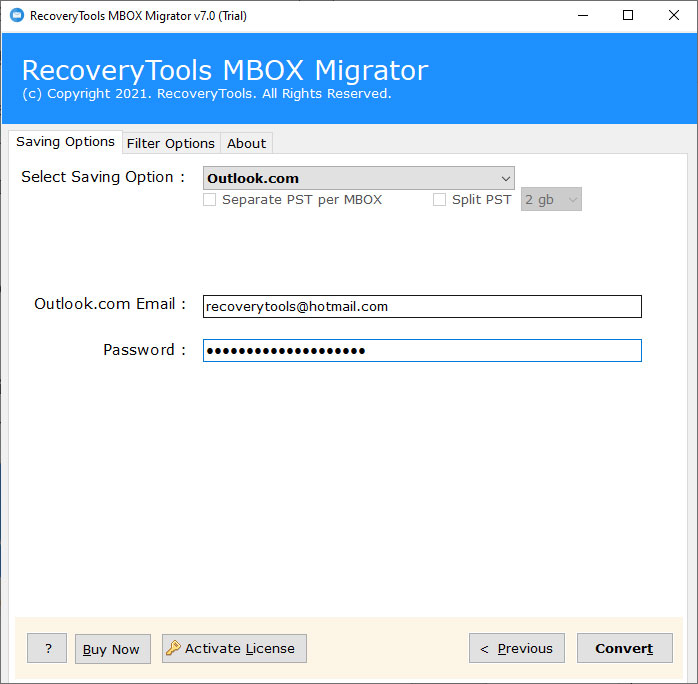Expand the 2 gb split size dropdown
The width and height of the screenshot is (698, 684).
551,199
